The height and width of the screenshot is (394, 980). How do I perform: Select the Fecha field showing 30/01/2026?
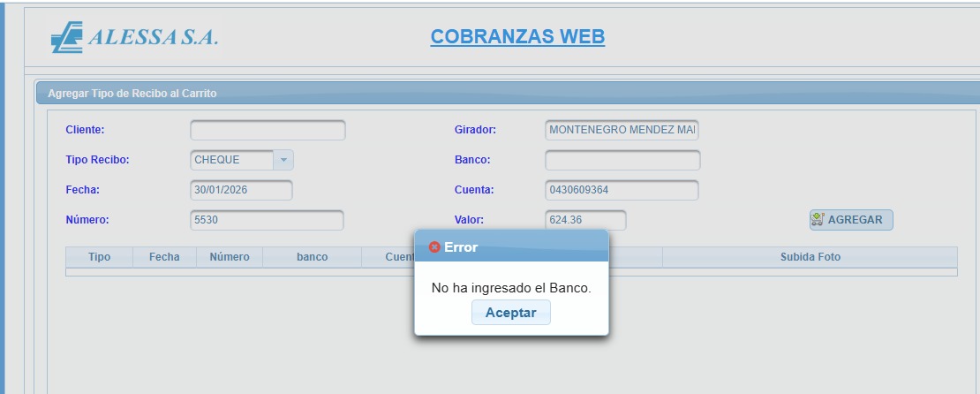coord(241,190)
